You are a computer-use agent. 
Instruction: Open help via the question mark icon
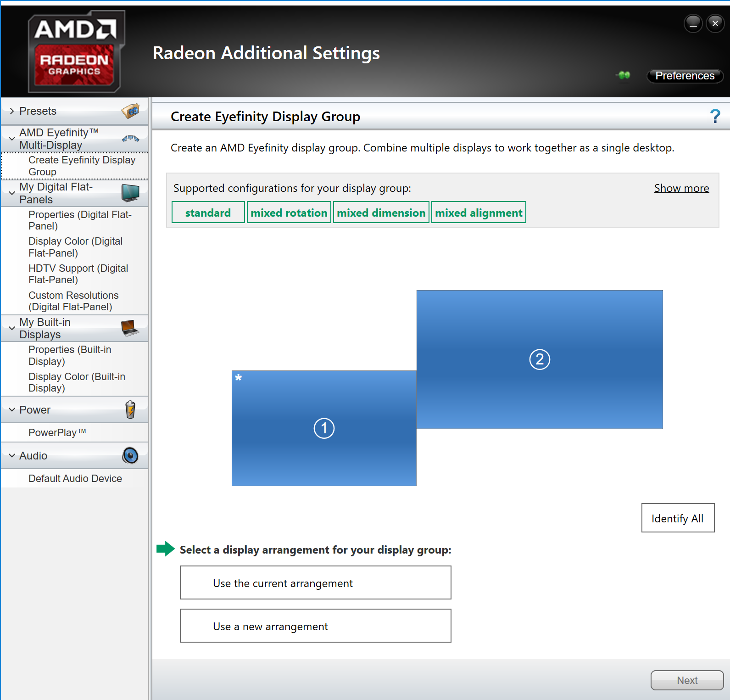(x=715, y=116)
